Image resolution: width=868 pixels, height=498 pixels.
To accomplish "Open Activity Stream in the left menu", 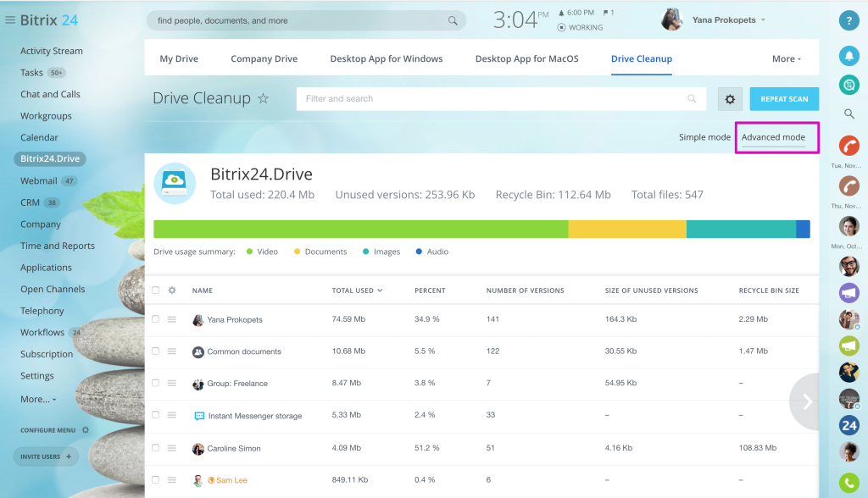I will tap(52, 51).
